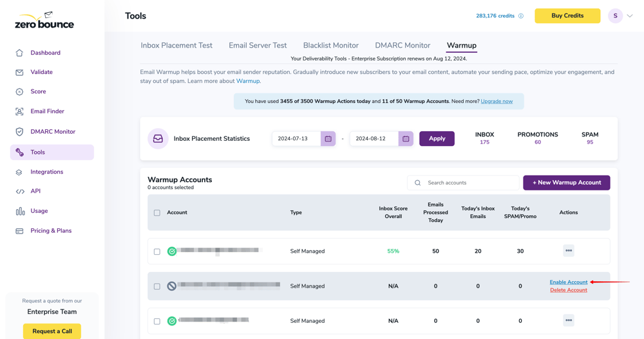Click the Pricing & Plans card icon

click(x=19, y=231)
